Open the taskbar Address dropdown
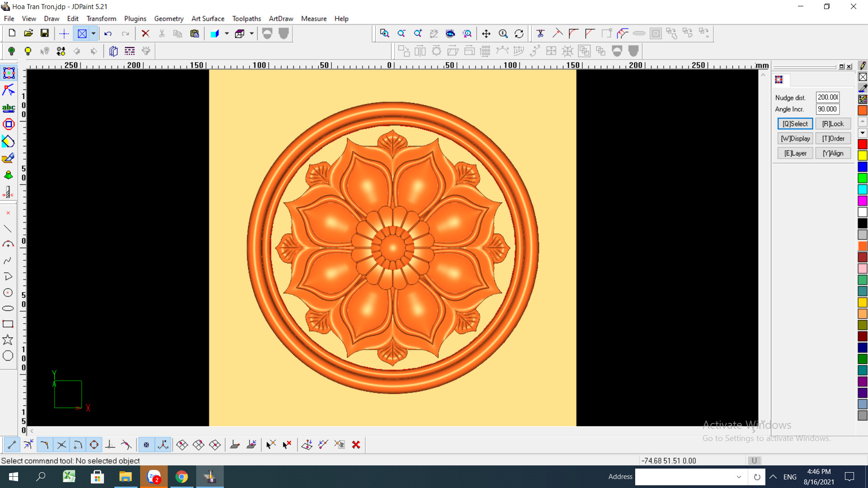This screenshot has width=868, height=488. click(x=739, y=477)
